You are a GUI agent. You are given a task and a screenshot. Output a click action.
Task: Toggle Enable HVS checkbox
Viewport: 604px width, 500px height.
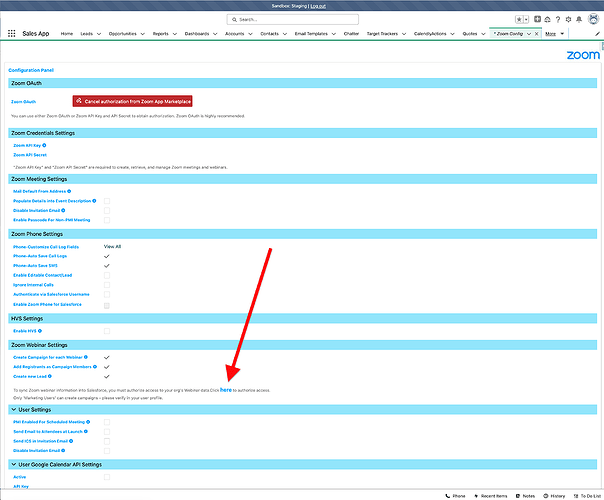point(107,331)
